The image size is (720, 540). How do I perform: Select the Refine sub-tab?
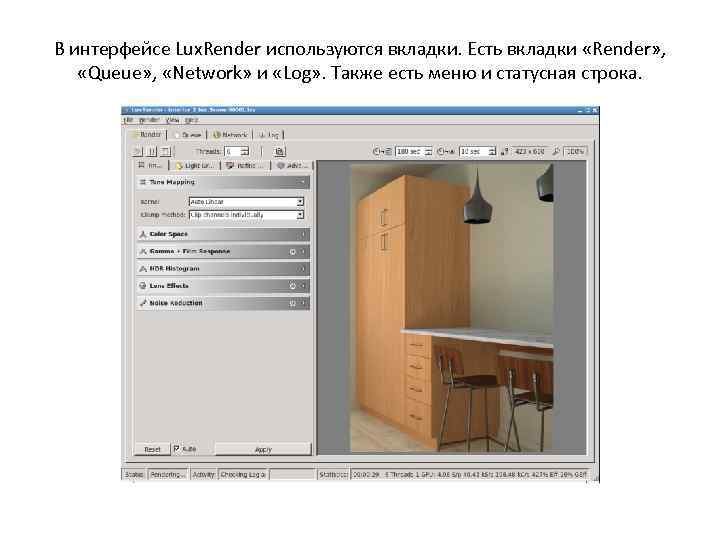pos(246,165)
